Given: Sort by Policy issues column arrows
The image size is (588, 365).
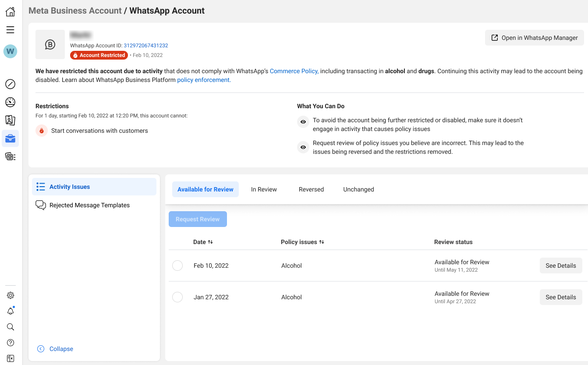Looking at the screenshot, I should click(x=322, y=242).
